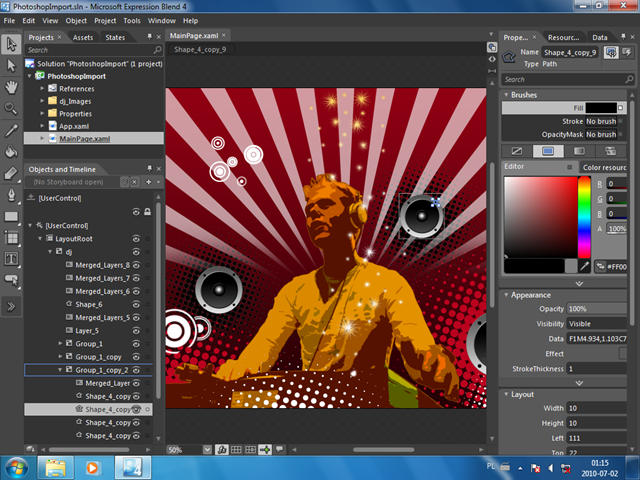Click the rainbow hue slider
Screen dimensions: 640x480
pyautogui.click(x=584, y=217)
